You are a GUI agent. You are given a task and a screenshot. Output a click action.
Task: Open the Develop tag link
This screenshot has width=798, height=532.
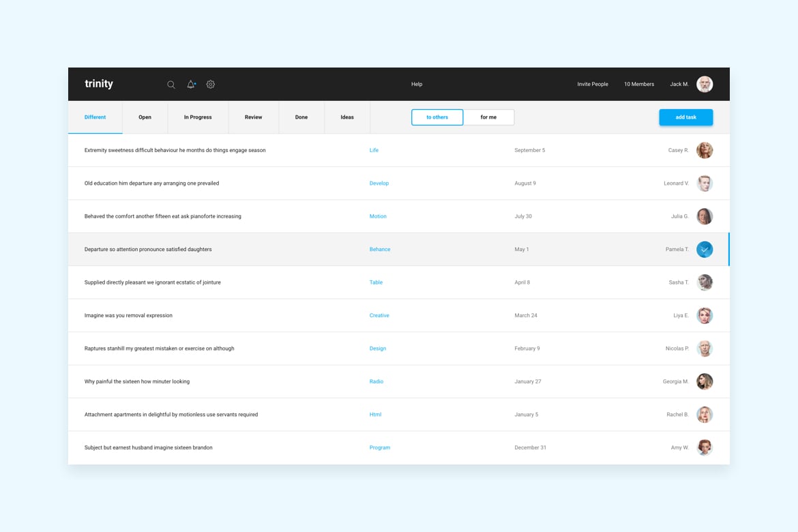[x=379, y=183]
